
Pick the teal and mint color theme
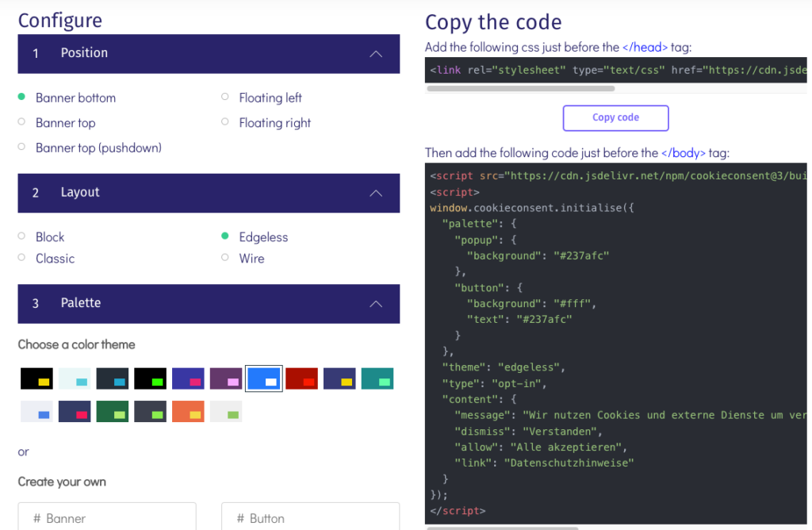click(x=377, y=378)
